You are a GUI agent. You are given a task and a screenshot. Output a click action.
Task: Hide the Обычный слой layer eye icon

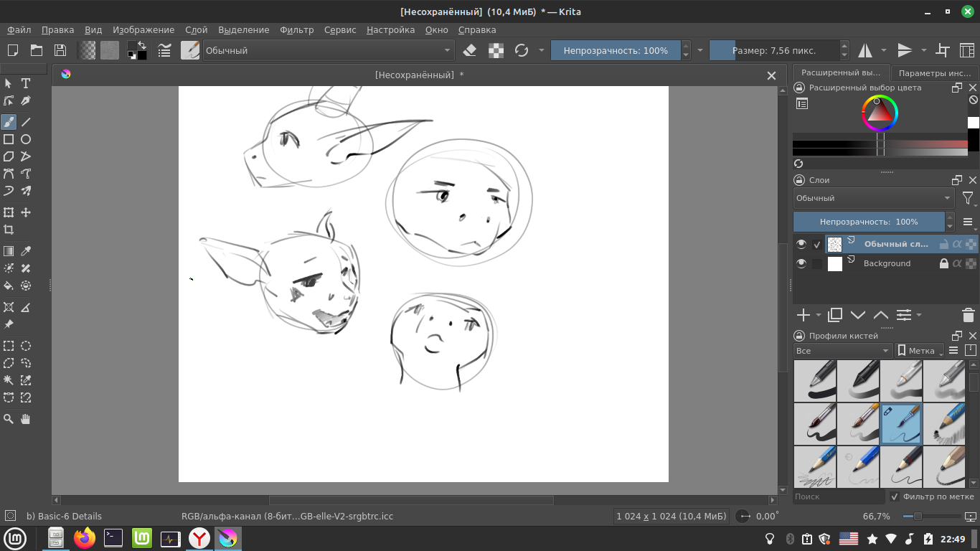pyautogui.click(x=801, y=244)
